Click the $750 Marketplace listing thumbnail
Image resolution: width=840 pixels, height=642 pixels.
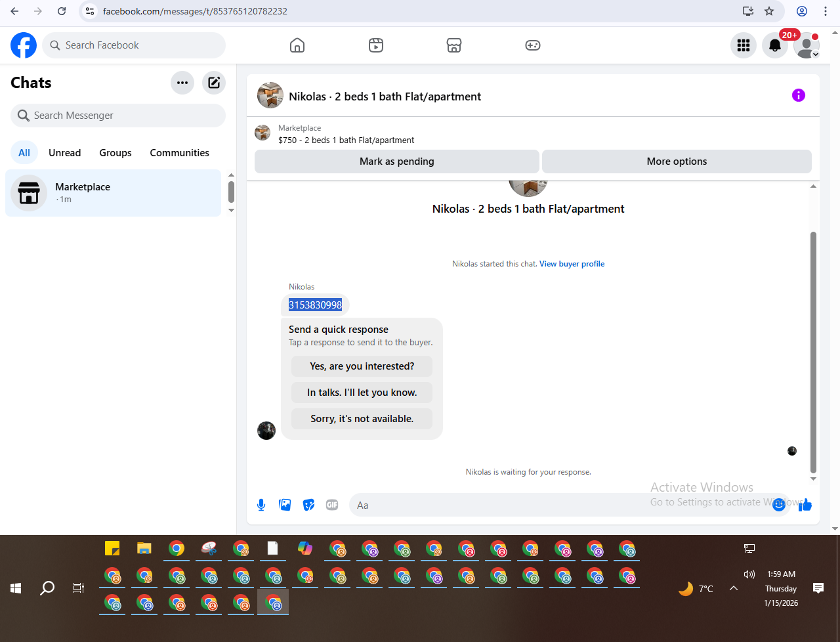pos(262,133)
